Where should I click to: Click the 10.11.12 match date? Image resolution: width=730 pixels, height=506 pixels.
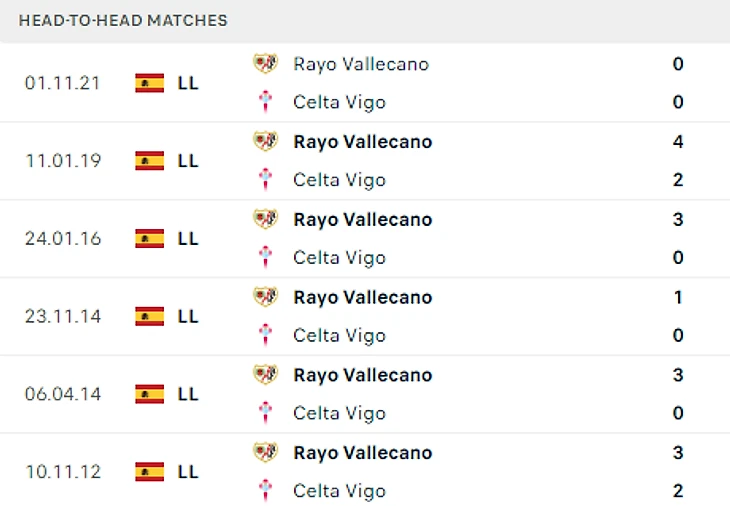(63, 472)
